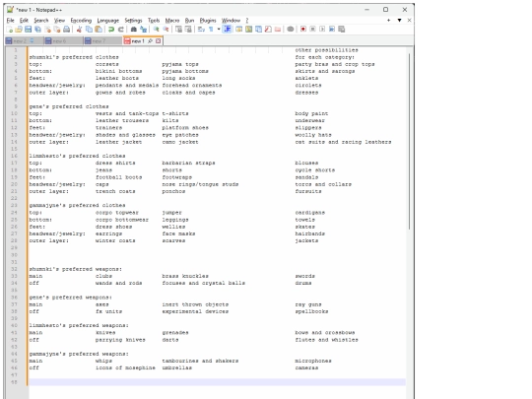The width and height of the screenshot is (532, 399).
Task: Open the Settings menu
Action: pyautogui.click(x=133, y=21)
